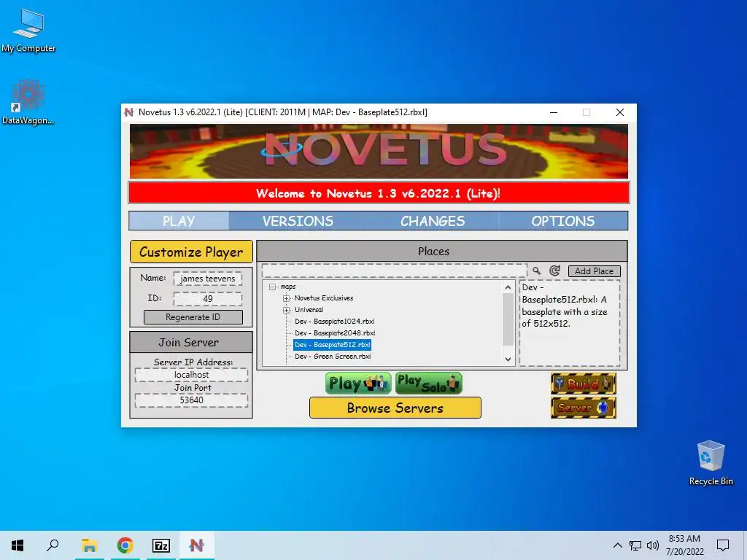Click the Browse Servers button

tap(395, 408)
